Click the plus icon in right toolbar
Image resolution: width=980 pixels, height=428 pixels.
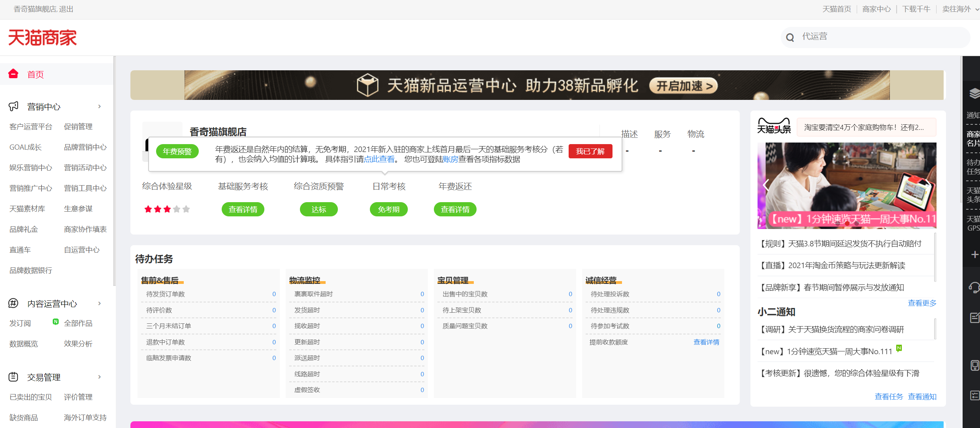[975, 255]
